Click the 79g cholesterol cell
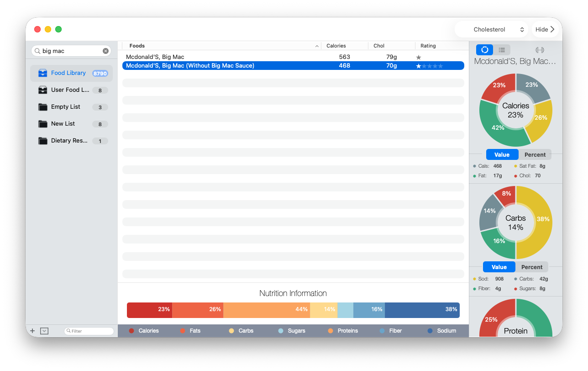 pyautogui.click(x=392, y=57)
